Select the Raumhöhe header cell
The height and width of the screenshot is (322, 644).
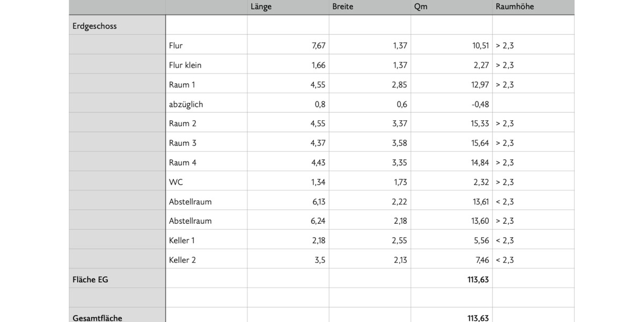pyautogui.click(x=532, y=7)
